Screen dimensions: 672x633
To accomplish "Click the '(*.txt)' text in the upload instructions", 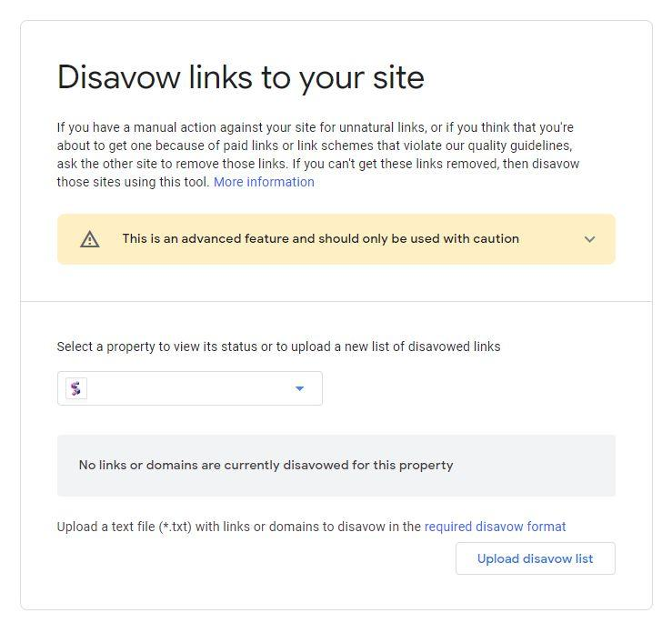I will click(x=176, y=527).
